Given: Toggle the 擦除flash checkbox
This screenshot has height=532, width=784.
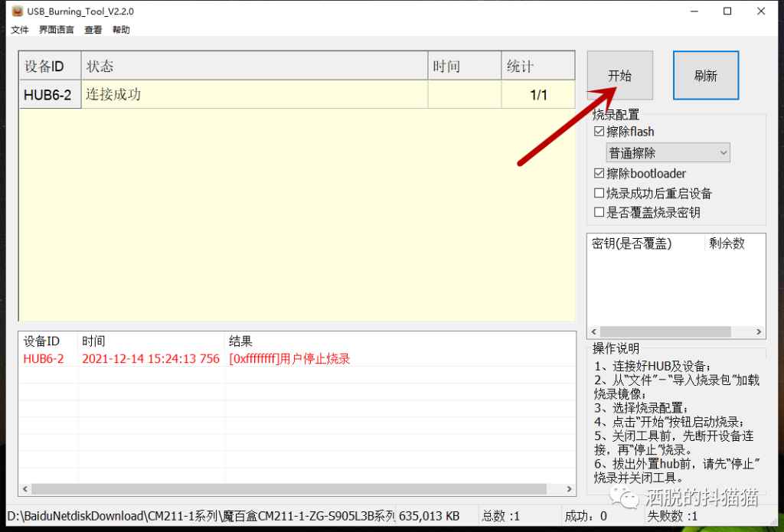Looking at the screenshot, I should [x=599, y=132].
